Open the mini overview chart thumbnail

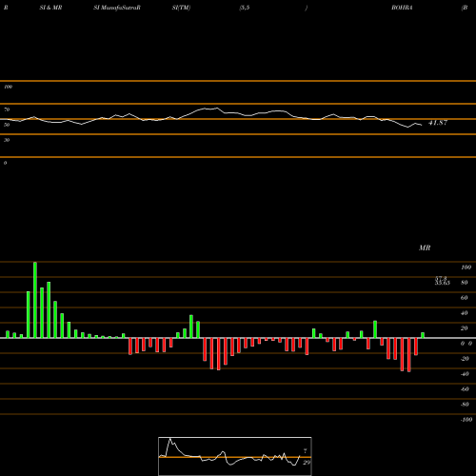[235, 456]
